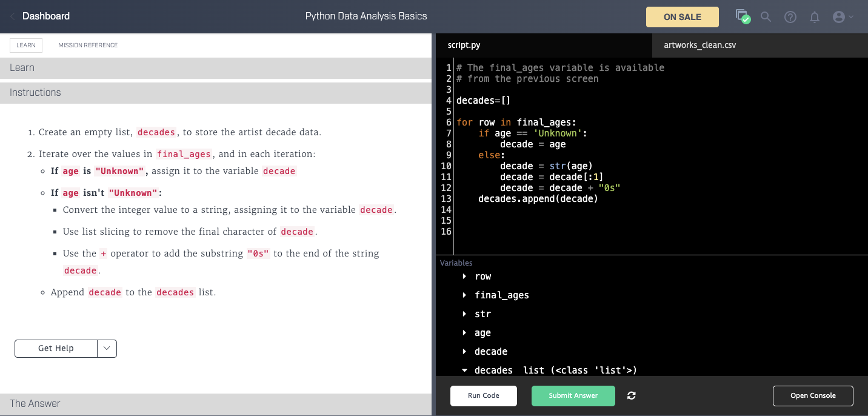Click the Get Help button
Screen dimensions: 868x416
point(56,349)
